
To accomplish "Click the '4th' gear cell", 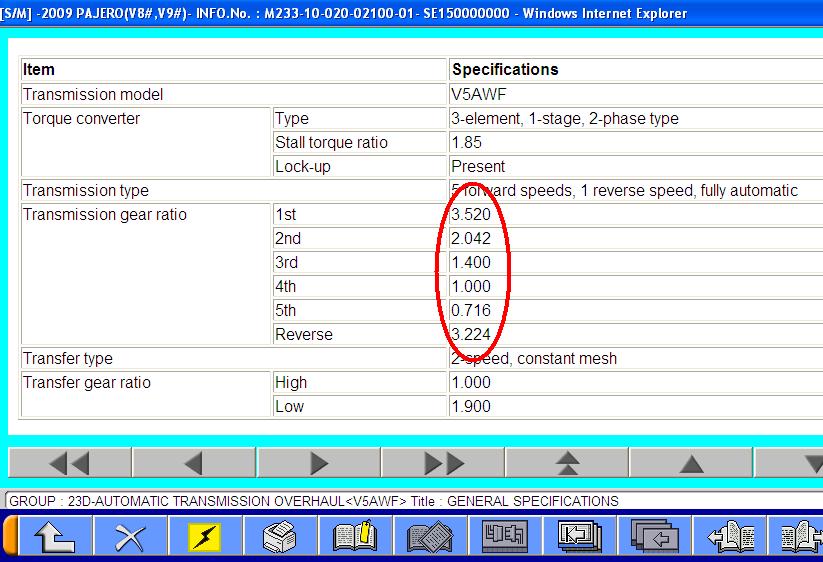I will pos(360,287).
